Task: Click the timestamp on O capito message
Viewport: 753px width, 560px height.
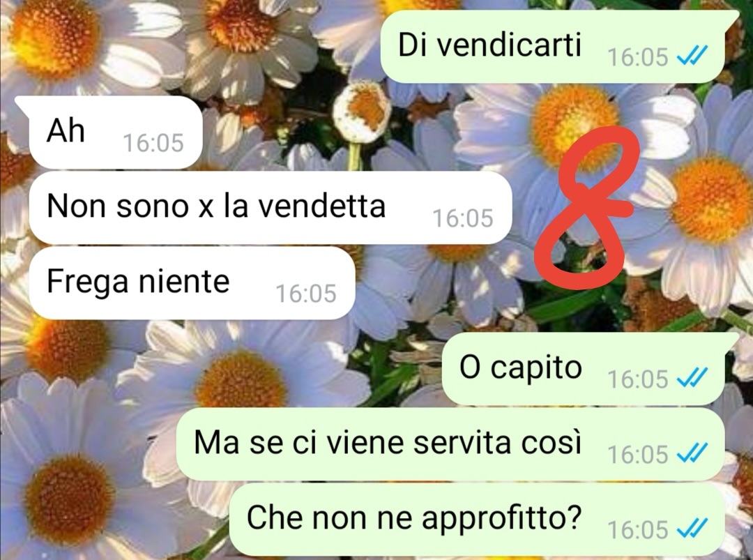Action: pos(638,379)
